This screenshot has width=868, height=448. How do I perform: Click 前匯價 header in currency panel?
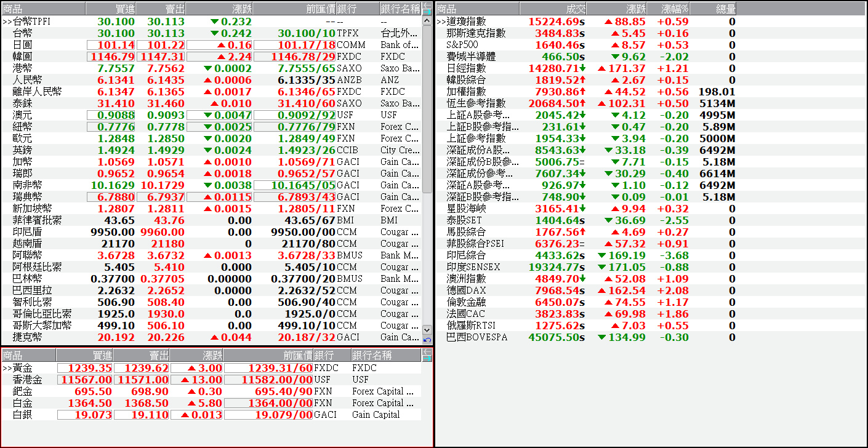point(294,9)
